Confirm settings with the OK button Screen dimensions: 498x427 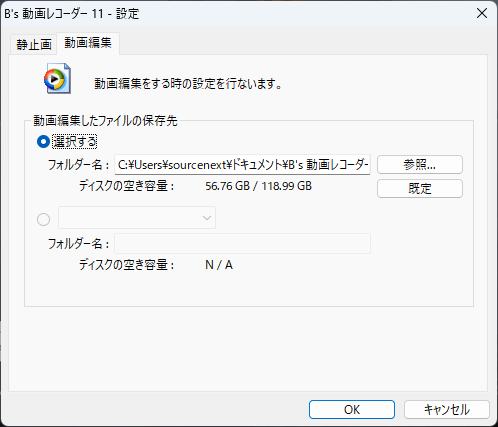352,409
